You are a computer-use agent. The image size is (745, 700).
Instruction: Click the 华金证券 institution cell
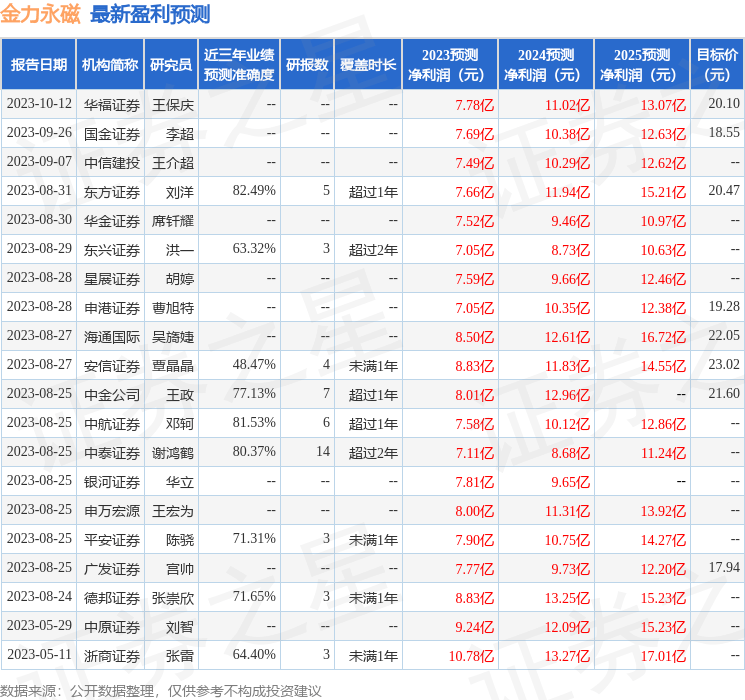112,221
